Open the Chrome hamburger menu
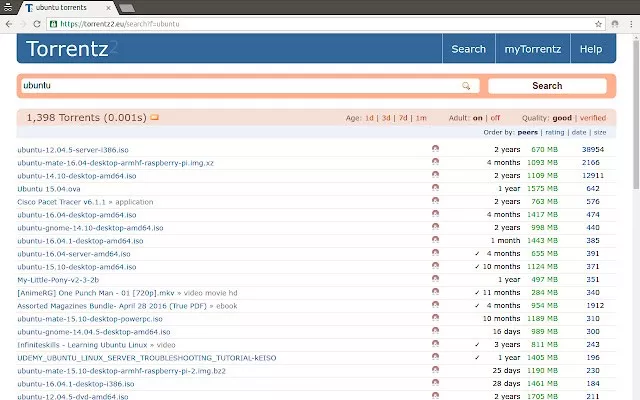Screen dimensions: 640x400 click(x=627, y=23)
